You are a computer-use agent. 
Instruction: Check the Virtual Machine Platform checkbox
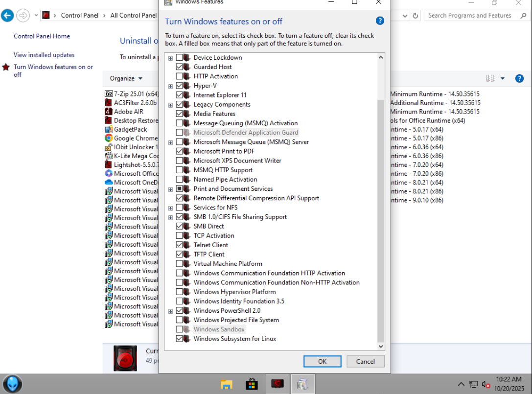pyautogui.click(x=180, y=263)
